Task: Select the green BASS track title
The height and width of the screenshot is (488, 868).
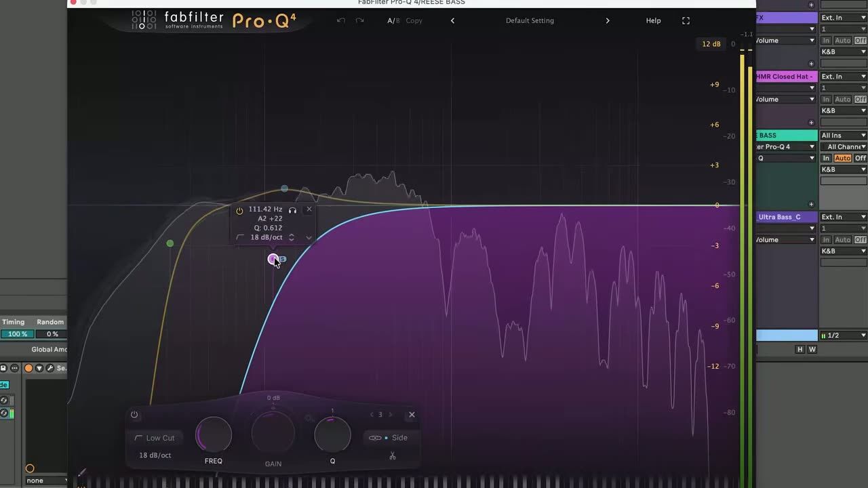Action: coord(787,136)
